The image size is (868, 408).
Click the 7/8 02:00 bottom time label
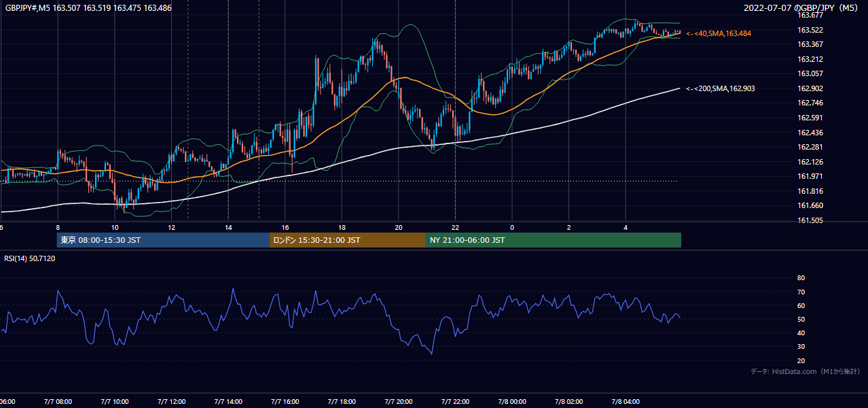point(569,402)
